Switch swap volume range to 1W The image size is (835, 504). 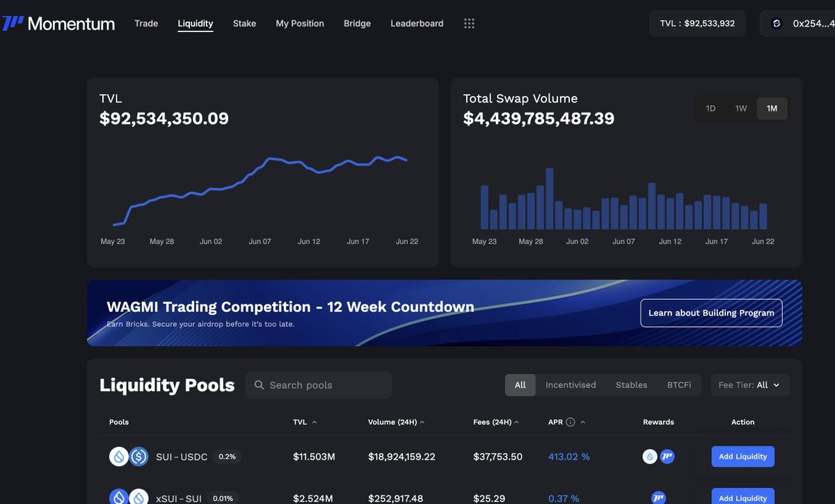pos(741,108)
